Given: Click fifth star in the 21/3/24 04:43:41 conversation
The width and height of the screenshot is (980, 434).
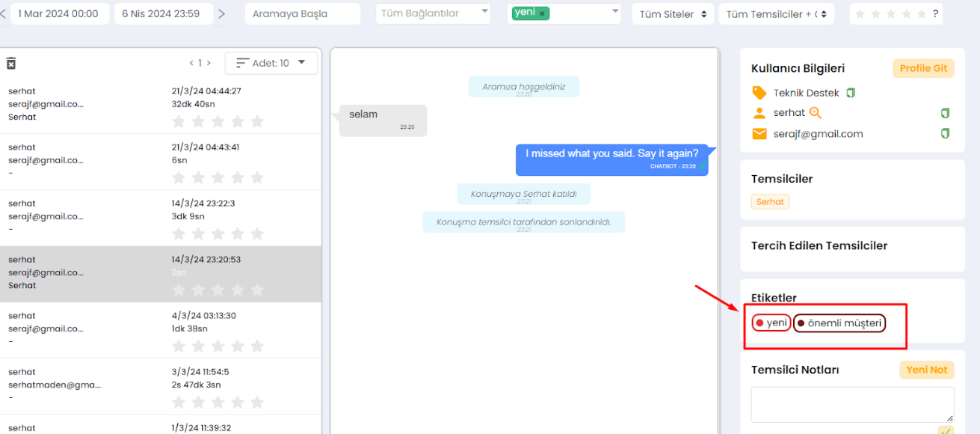Looking at the screenshot, I should point(257,177).
